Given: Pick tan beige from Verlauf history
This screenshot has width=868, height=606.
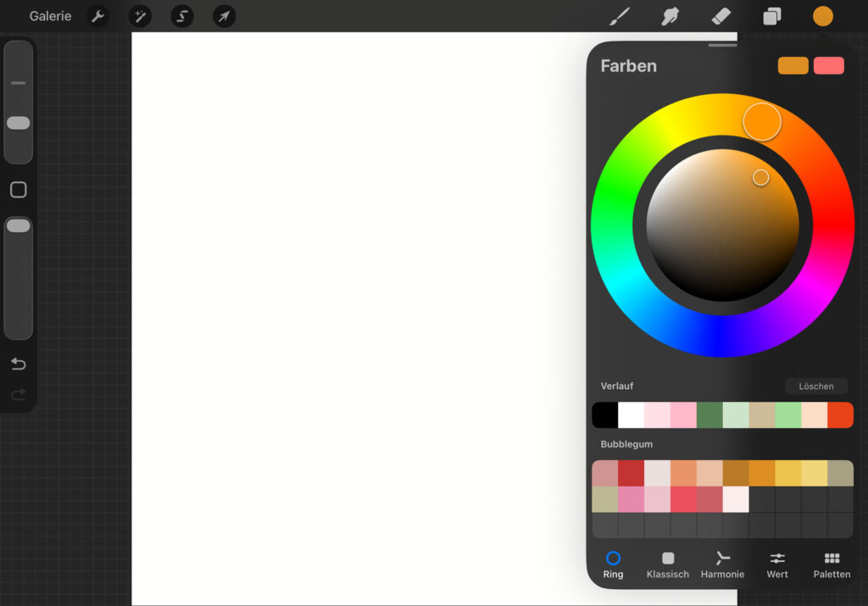Looking at the screenshot, I should [762, 415].
